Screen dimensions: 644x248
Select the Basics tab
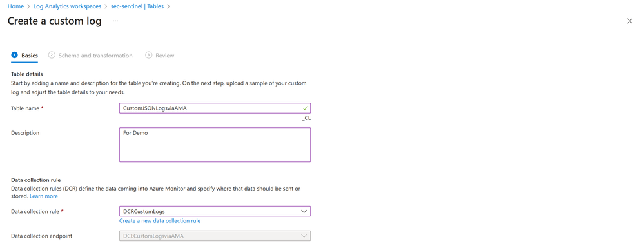(x=30, y=56)
